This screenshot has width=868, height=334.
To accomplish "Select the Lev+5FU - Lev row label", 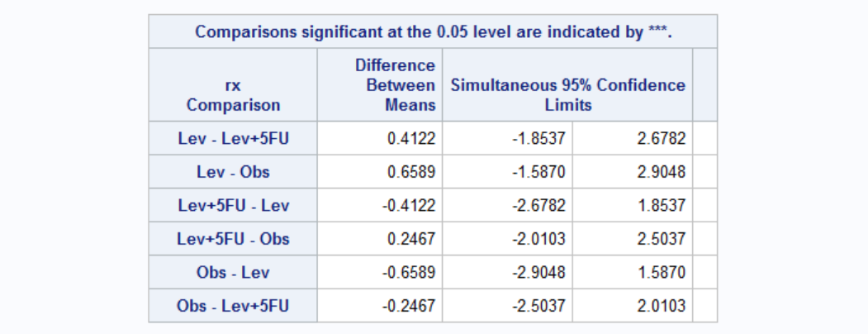I will pos(233,205).
